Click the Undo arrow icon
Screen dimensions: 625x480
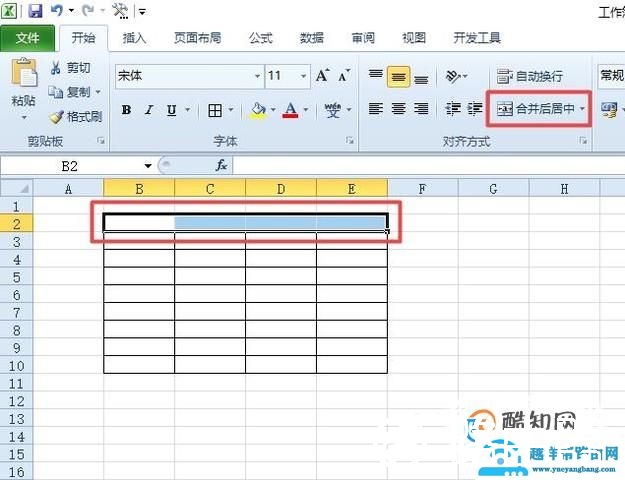[x=57, y=10]
